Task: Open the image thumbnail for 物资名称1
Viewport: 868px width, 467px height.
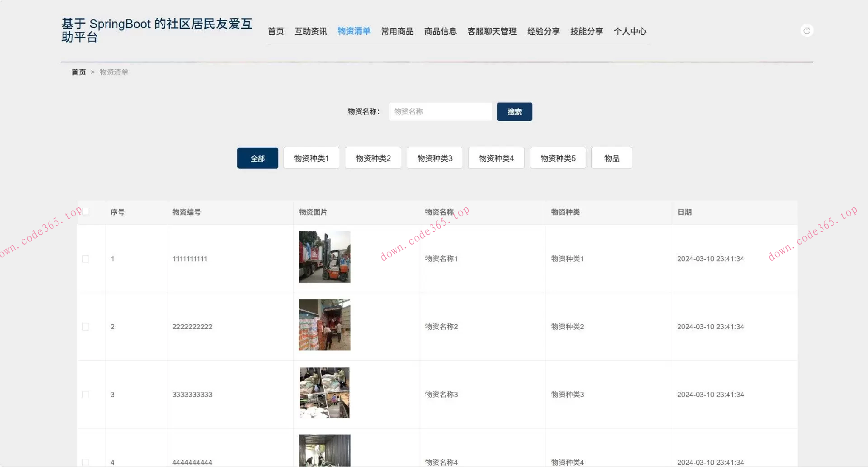Action: [324, 257]
